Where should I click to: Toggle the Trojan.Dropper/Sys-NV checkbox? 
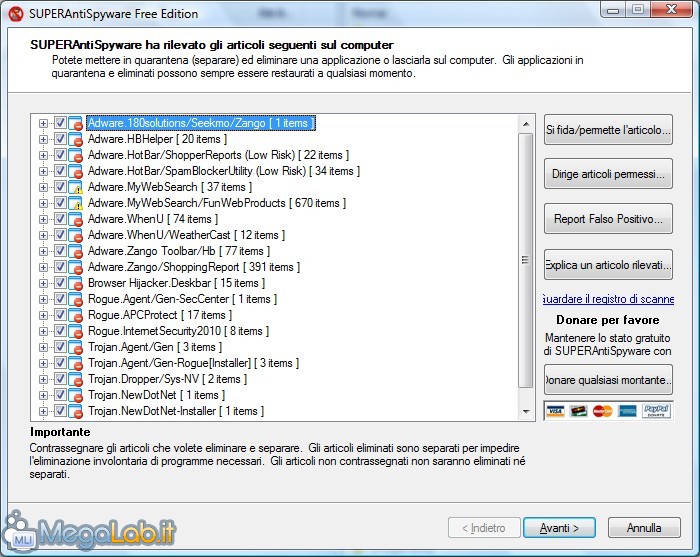[x=60, y=379]
